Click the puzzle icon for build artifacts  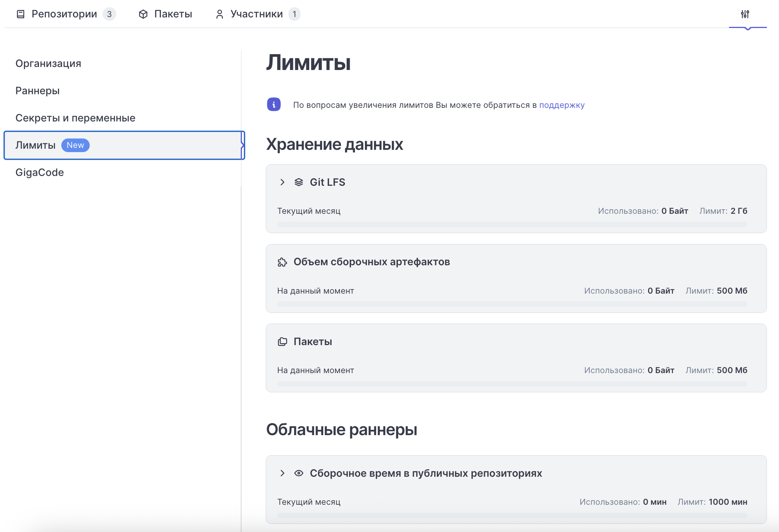tap(282, 262)
